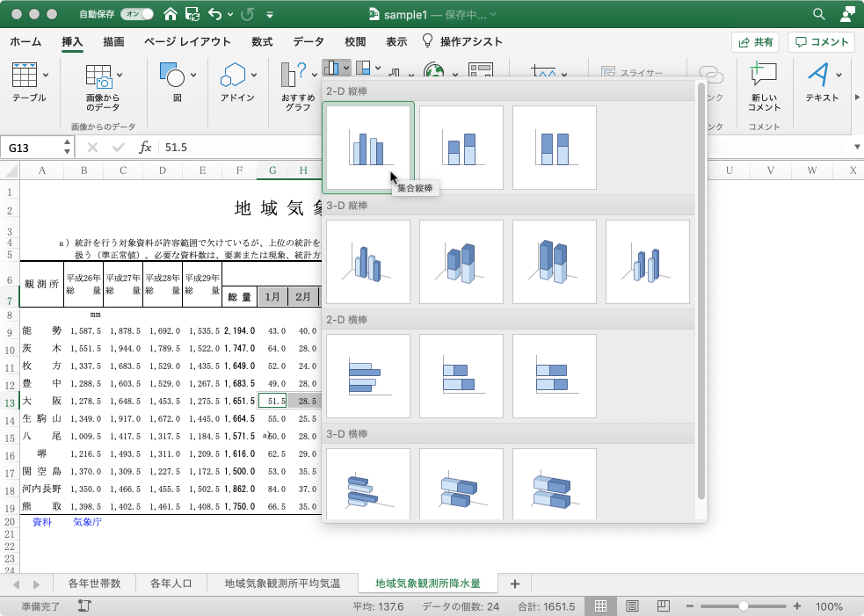Screen dimensions: 864x616
Task: Select the 3-D 100% stacked column chart
Action: tap(555, 262)
